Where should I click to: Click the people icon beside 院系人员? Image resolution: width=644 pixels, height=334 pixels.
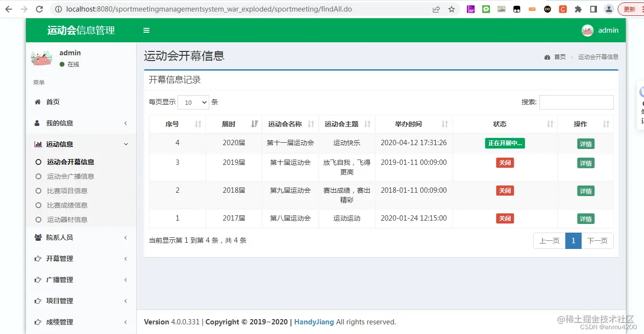click(x=39, y=237)
